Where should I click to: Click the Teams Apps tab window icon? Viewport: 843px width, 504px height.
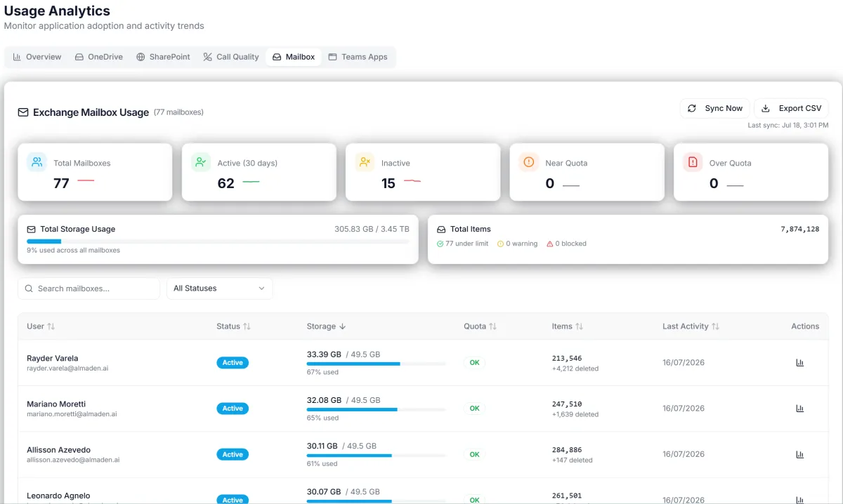pyautogui.click(x=333, y=57)
